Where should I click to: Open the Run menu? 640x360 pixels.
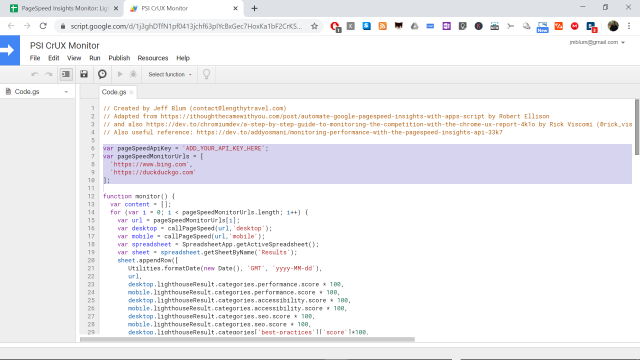coord(95,58)
